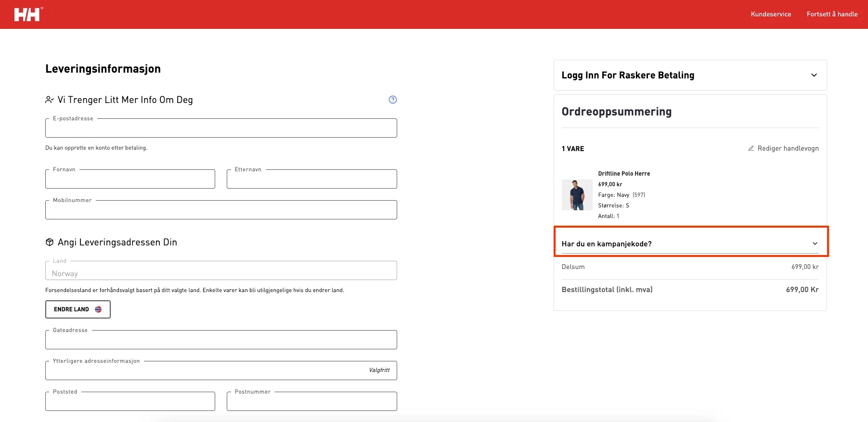The image size is (868, 422).
Task: Click the Ordreoppsummering heading
Action: 617,112
